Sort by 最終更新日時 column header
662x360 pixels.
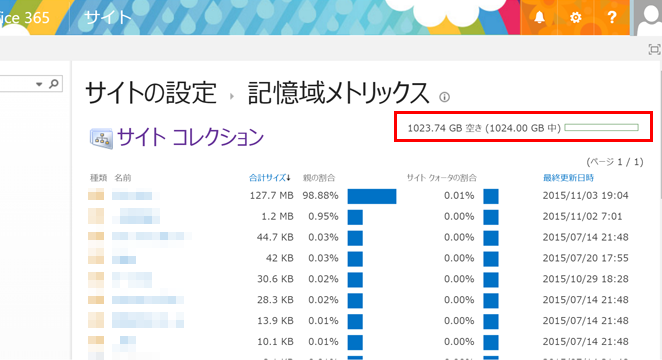tap(568, 178)
